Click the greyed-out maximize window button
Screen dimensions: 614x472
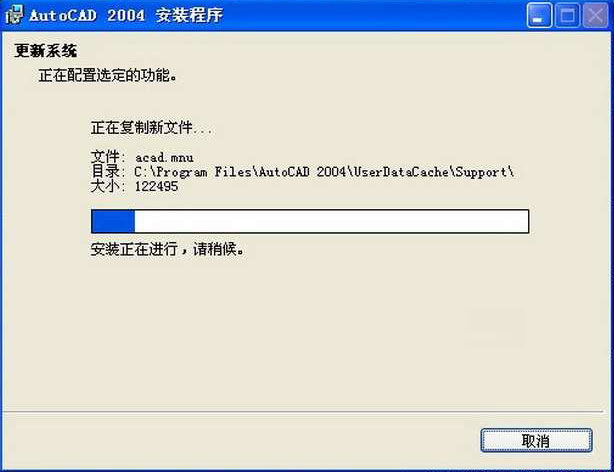click(x=567, y=15)
